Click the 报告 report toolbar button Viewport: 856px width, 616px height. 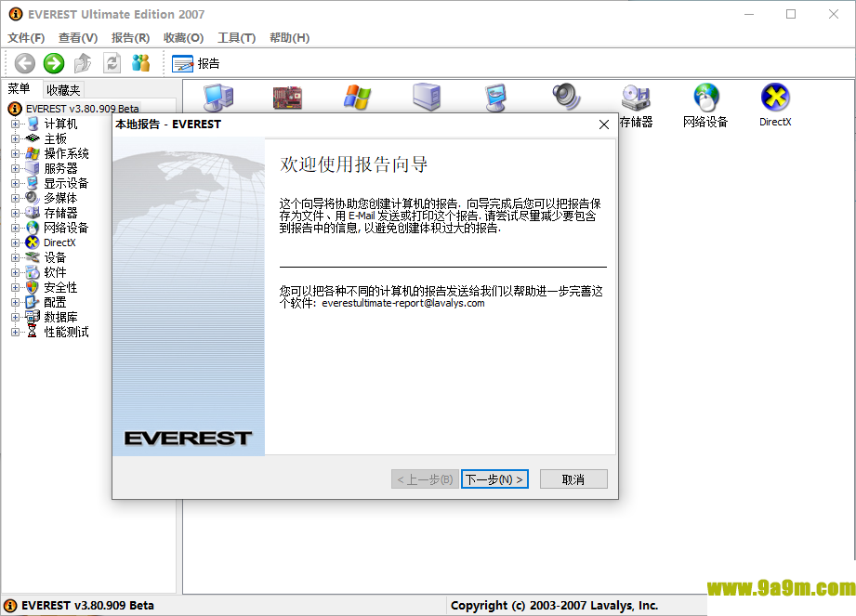click(x=195, y=64)
